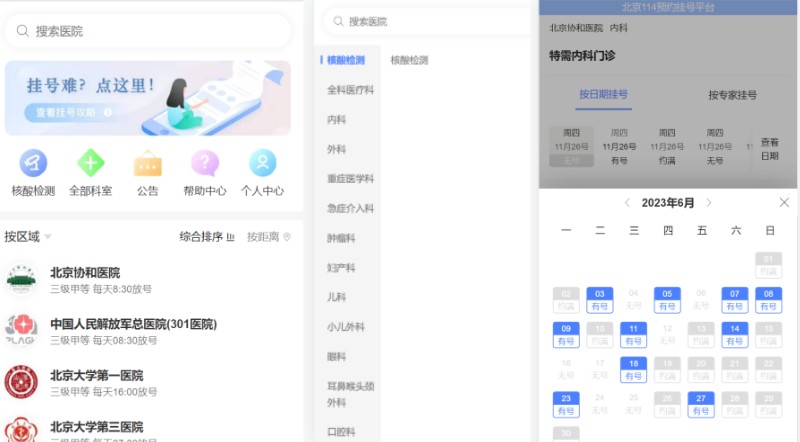Select 重症医学科 department
Image resolution: width=800 pixels, height=442 pixels.
(351, 179)
